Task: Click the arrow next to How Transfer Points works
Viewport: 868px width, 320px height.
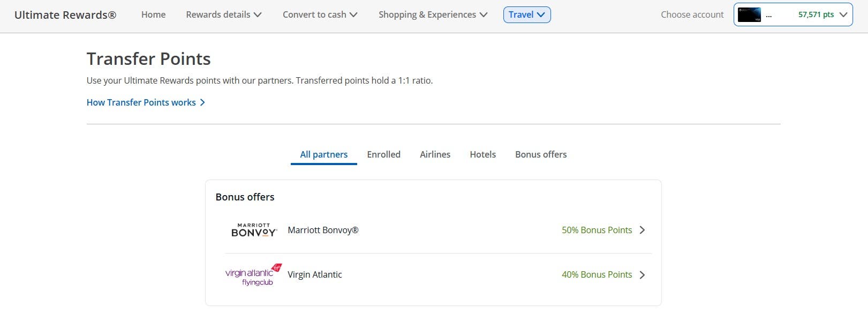Action: click(x=202, y=102)
